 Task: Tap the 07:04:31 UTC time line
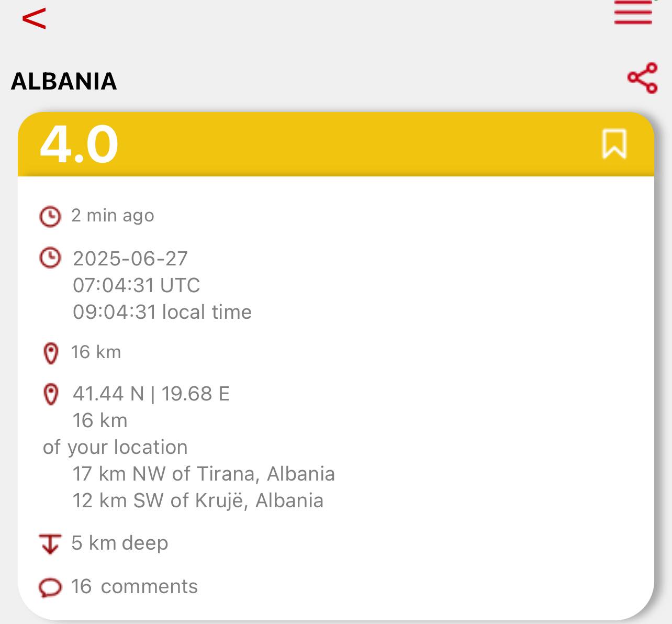[x=137, y=285]
